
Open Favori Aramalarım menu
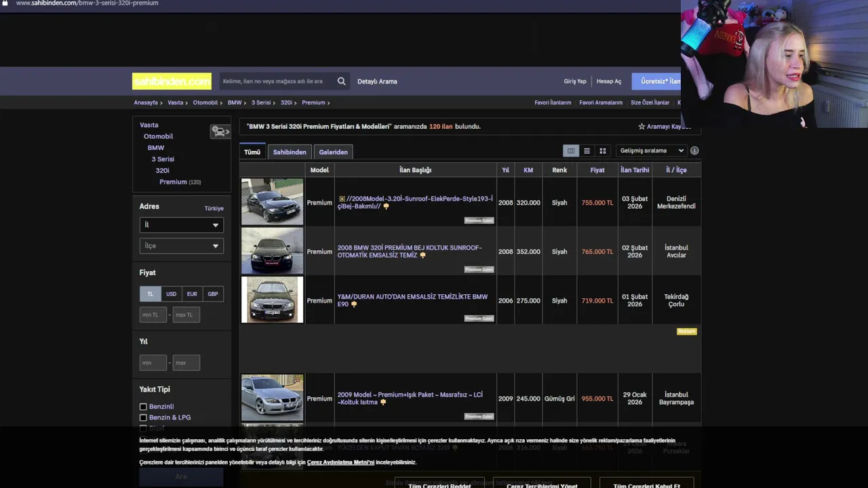[601, 103]
